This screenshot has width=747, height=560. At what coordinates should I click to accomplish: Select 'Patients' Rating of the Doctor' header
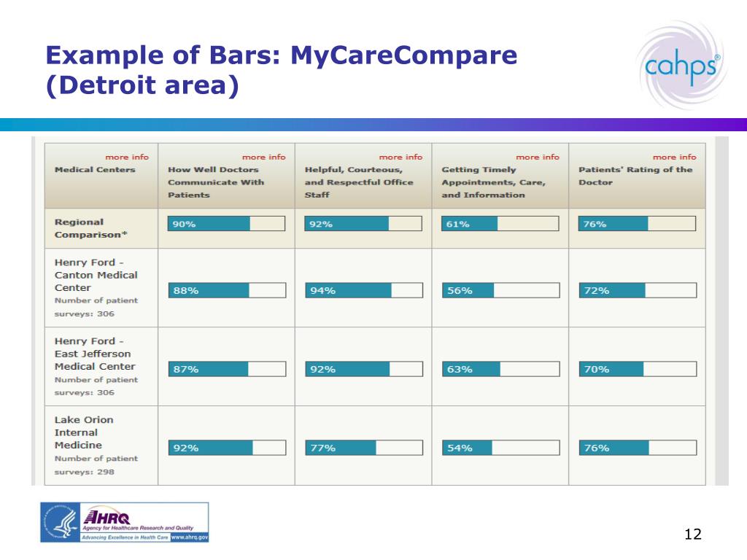point(635,176)
